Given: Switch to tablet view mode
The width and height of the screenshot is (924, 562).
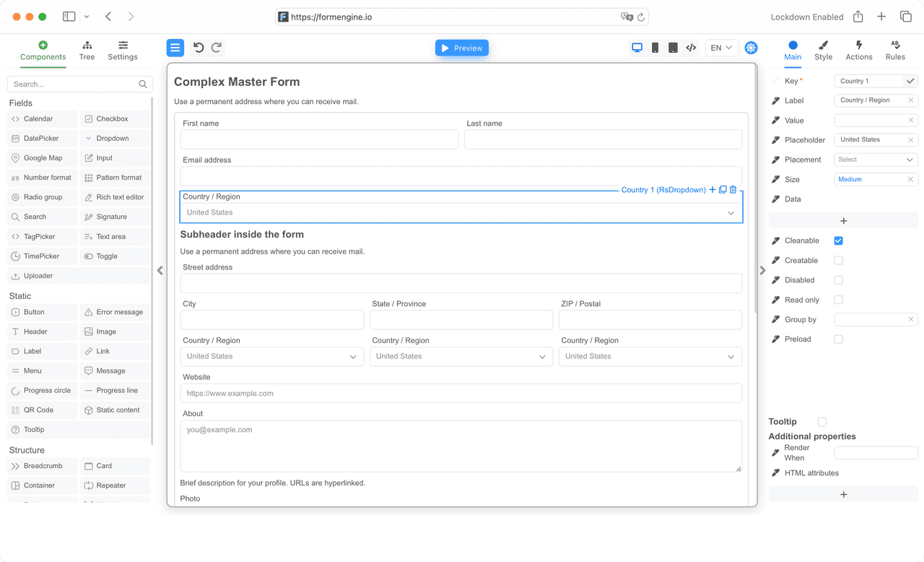Looking at the screenshot, I should coord(673,48).
